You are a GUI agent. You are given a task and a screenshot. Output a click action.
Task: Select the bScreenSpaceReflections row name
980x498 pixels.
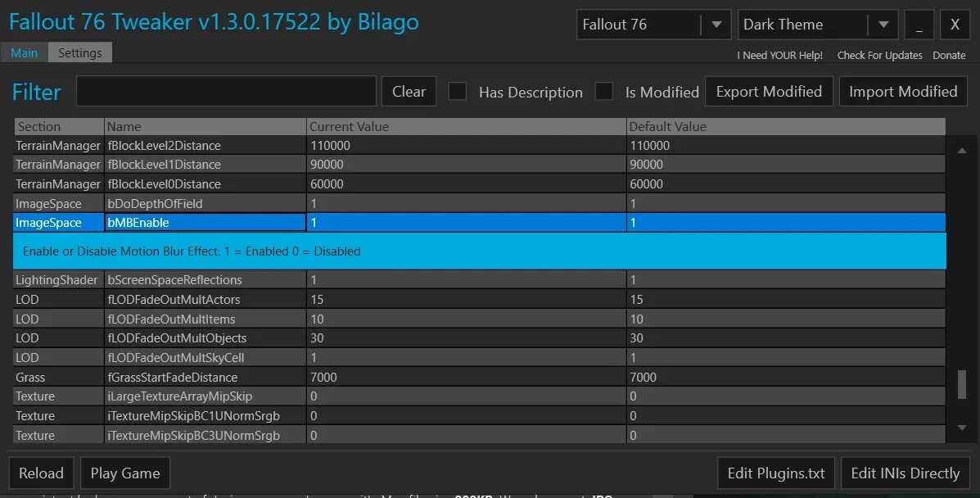[205, 279]
